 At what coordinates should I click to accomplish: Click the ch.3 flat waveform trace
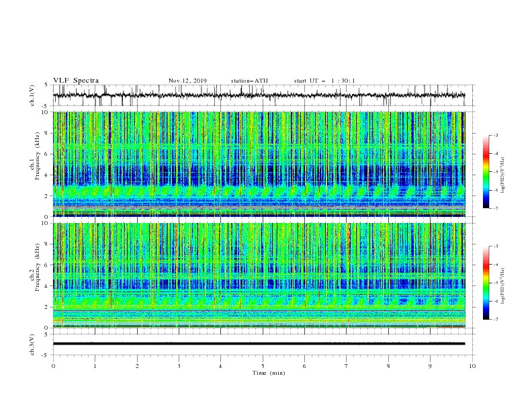pos(259,344)
